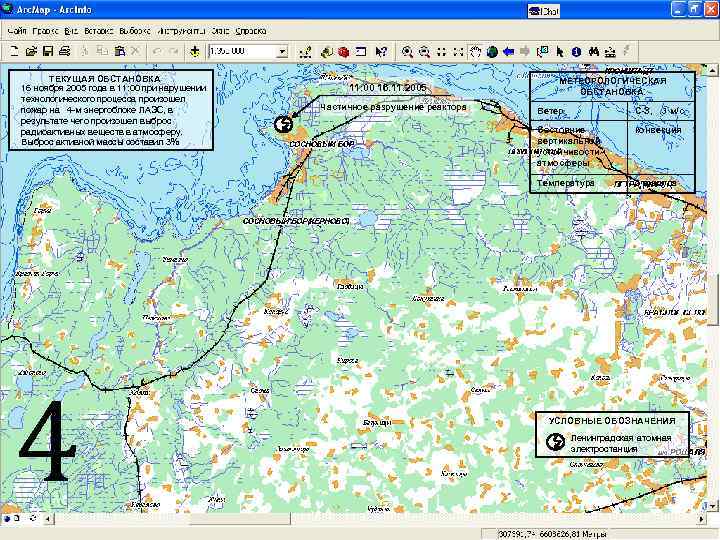Click the Print icon in the toolbar
The image size is (720, 540).
(65, 51)
